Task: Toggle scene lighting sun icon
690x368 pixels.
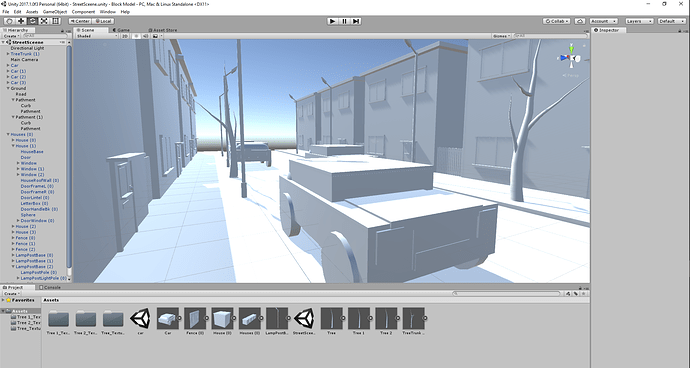Action: (x=136, y=36)
